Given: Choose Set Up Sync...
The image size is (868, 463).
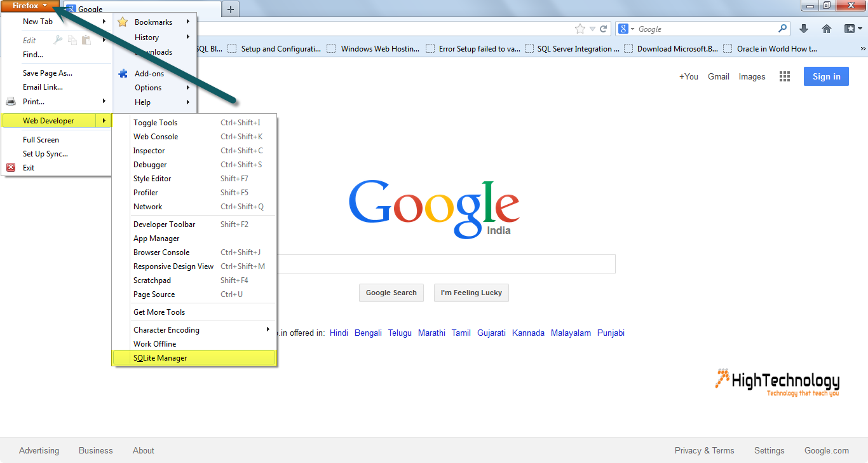Looking at the screenshot, I should pyautogui.click(x=45, y=154).
